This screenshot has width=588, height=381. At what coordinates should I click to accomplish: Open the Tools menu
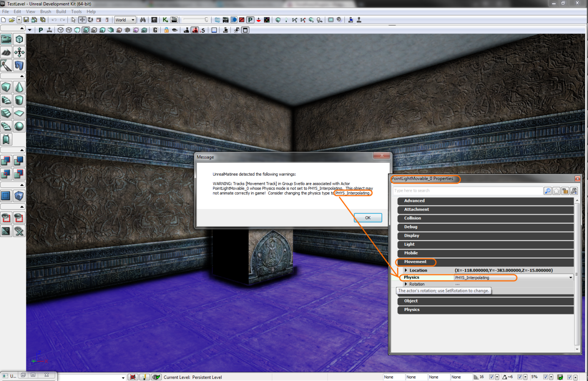[76, 11]
